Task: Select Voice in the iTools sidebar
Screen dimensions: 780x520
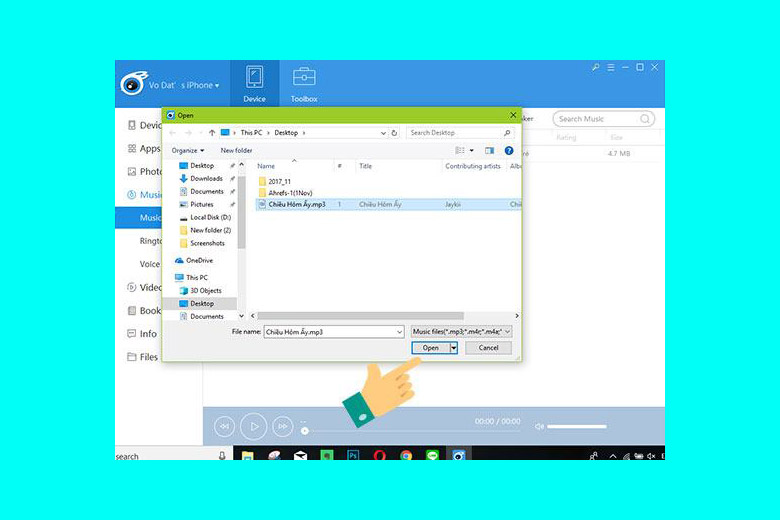Action: tap(150, 264)
